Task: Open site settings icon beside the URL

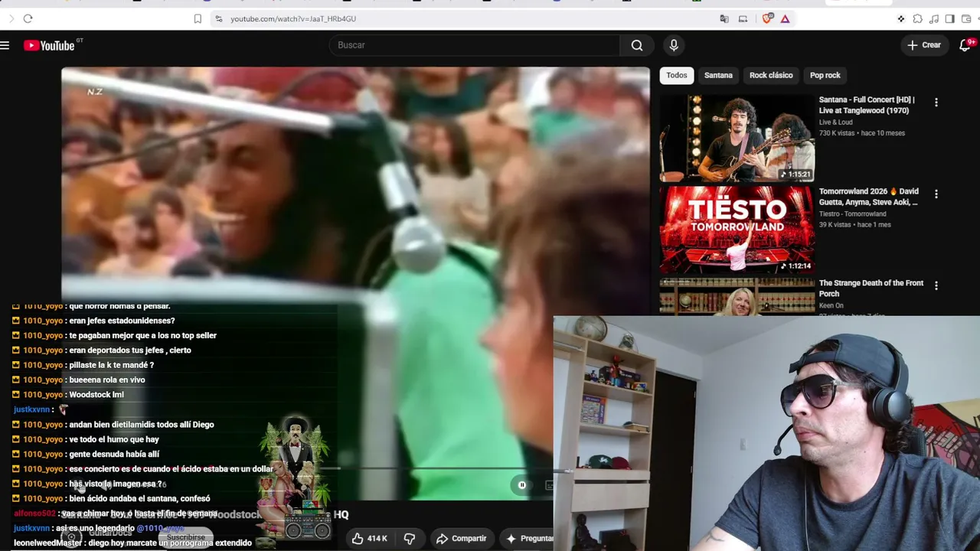Action: pos(219,18)
